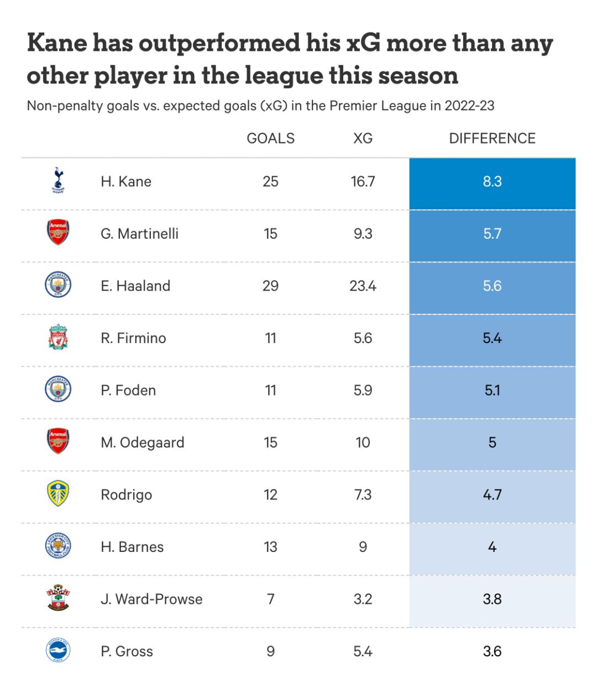Click the Liverpool crest next to R. Firmino

coord(58,338)
